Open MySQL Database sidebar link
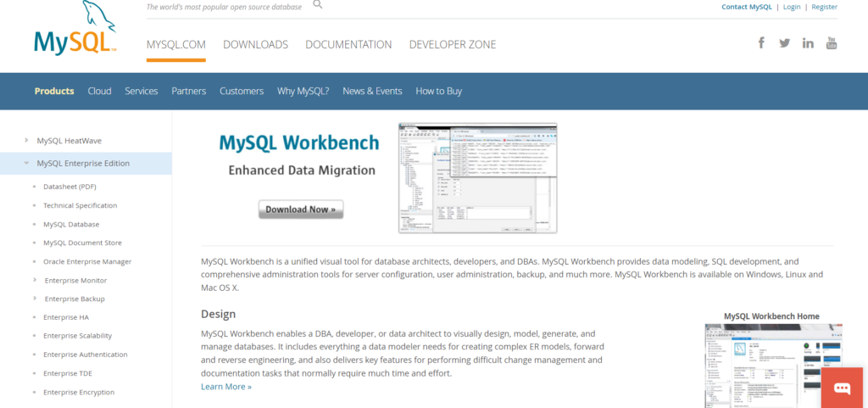The width and height of the screenshot is (868, 408). (71, 224)
